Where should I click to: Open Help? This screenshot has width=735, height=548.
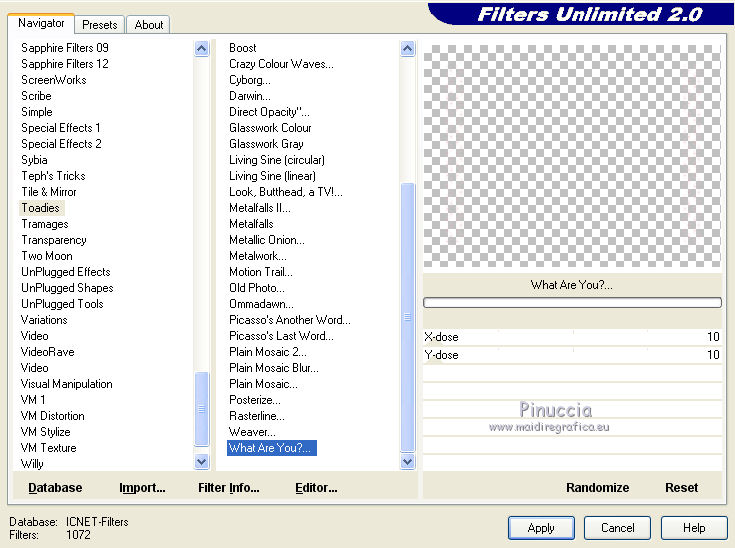pos(694,528)
